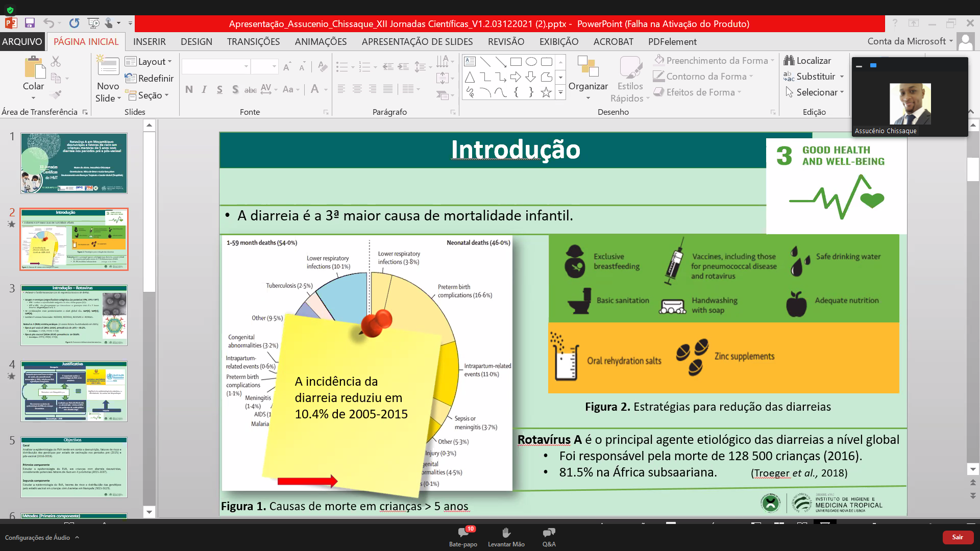Click the red Sair leave button
This screenshot has height=551, width=980.
958,537
